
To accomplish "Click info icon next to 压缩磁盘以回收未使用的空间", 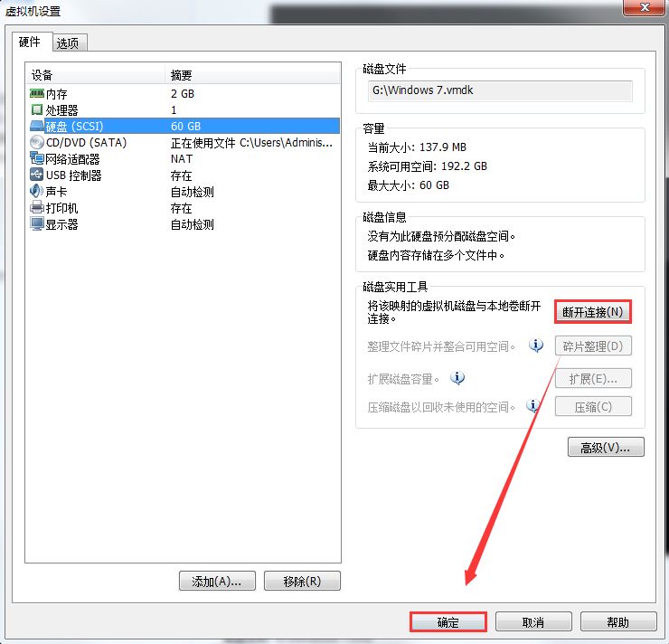I will point(532,405).
